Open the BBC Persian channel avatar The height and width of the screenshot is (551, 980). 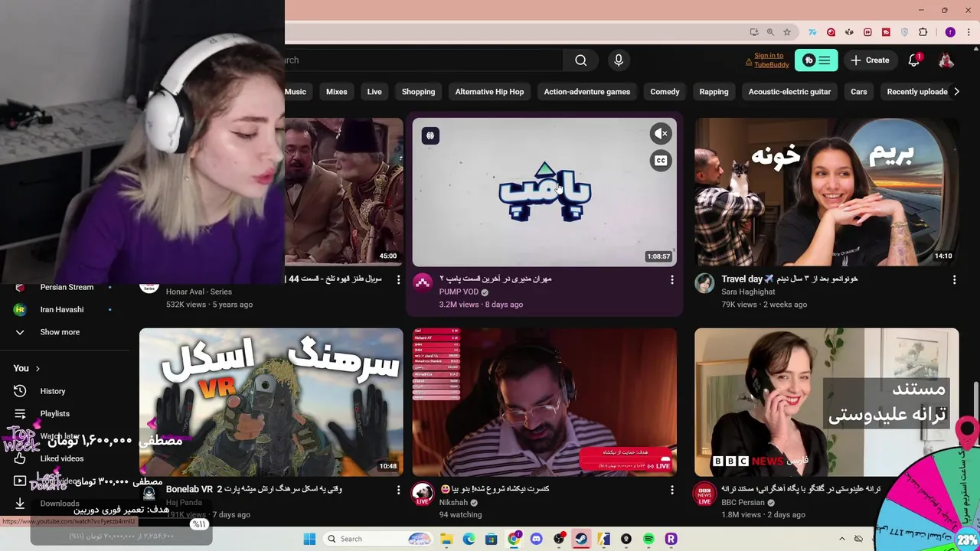[704, 494]
